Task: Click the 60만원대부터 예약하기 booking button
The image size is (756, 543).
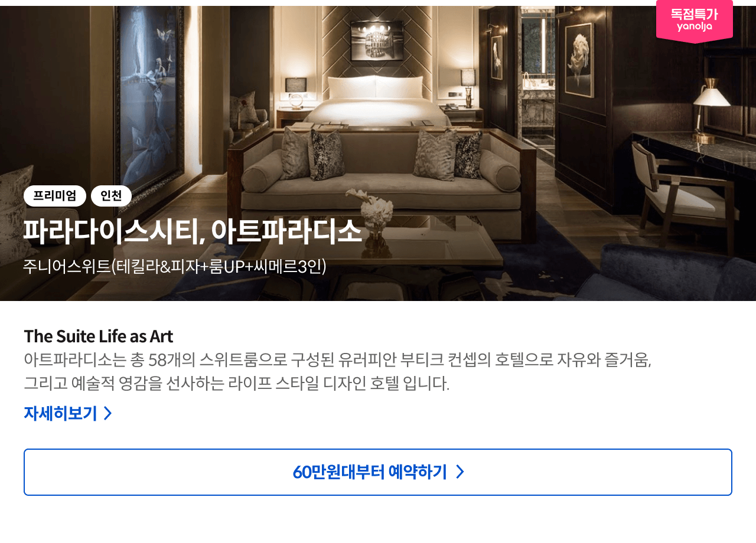Action: (378, 472)
